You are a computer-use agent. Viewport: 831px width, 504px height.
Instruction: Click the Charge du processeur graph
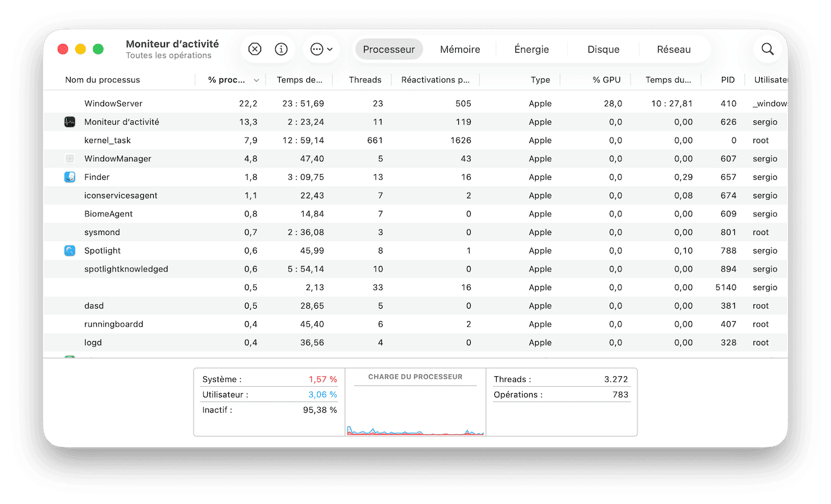415,409
